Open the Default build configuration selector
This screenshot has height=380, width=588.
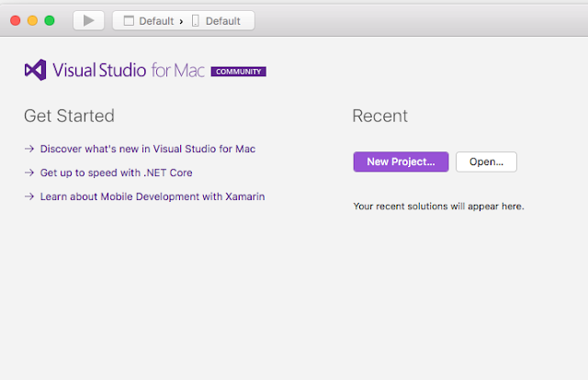pos(149,21)
